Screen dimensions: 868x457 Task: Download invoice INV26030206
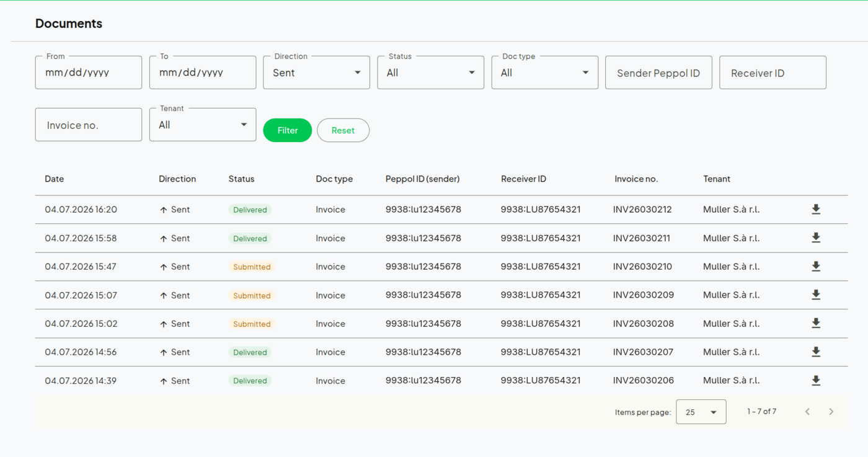[816, 381]
